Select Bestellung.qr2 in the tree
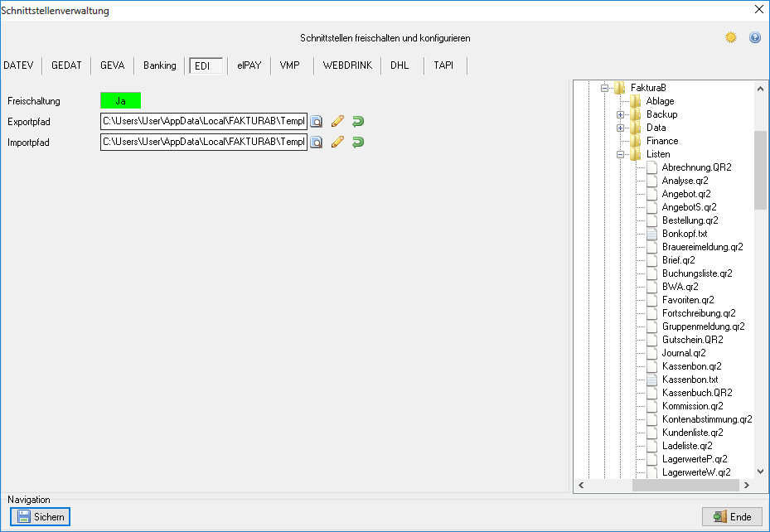Screen dimensions: 770x532 click(690, 220)
